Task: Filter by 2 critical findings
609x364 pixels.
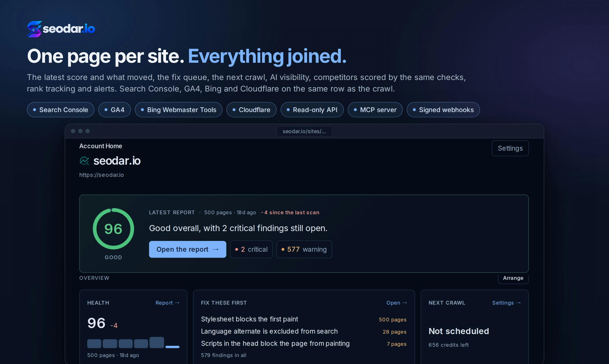Action: (251, 249)
